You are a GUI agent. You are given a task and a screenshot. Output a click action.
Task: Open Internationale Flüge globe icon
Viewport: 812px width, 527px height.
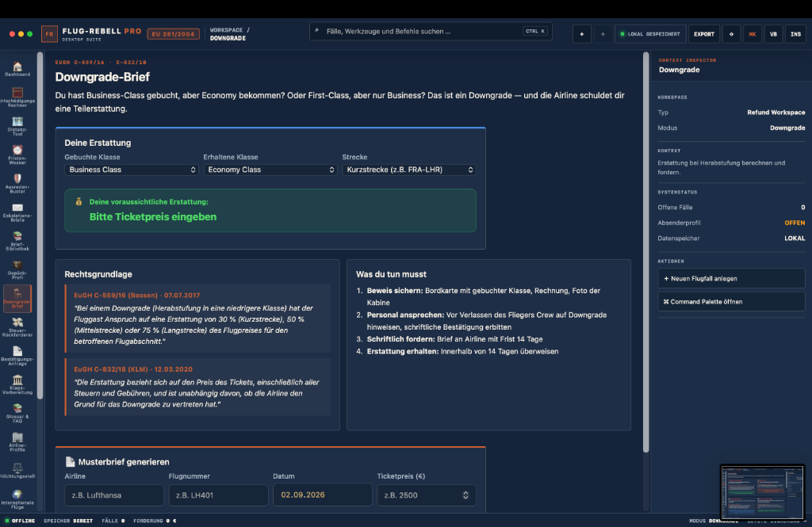17,499
